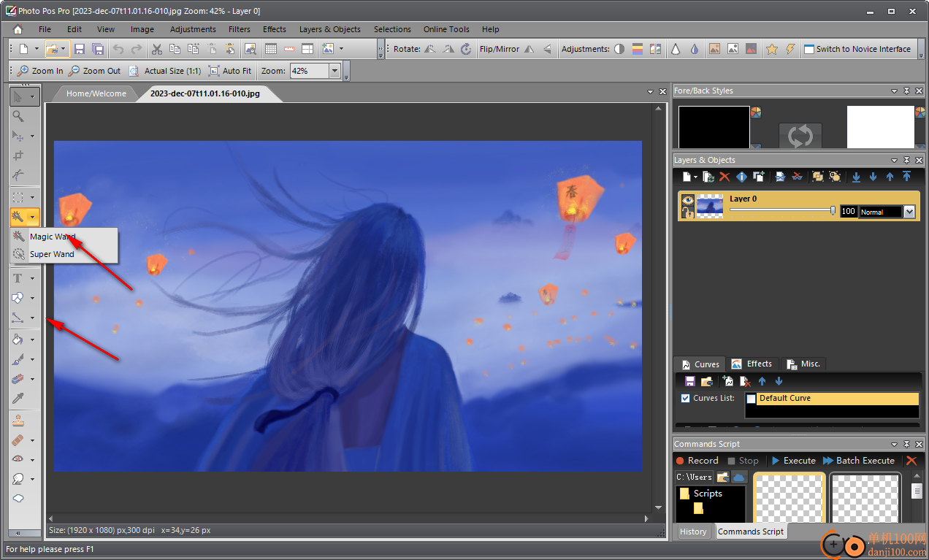Viewport: 929px width, 560px height.
Task: Click the Undo arrow
Action: pos(118,49)
